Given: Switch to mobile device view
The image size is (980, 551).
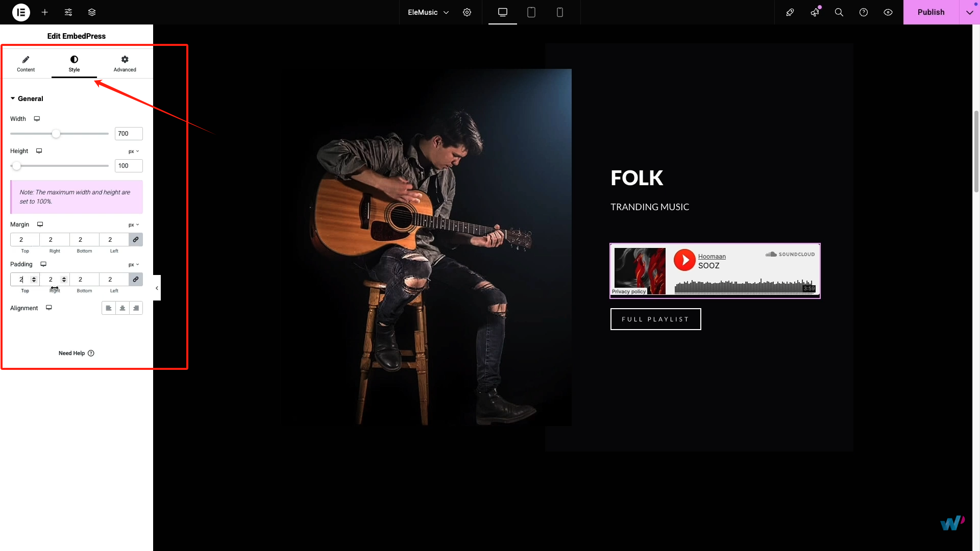Looking at the screenshot, I should pos(560,12).
